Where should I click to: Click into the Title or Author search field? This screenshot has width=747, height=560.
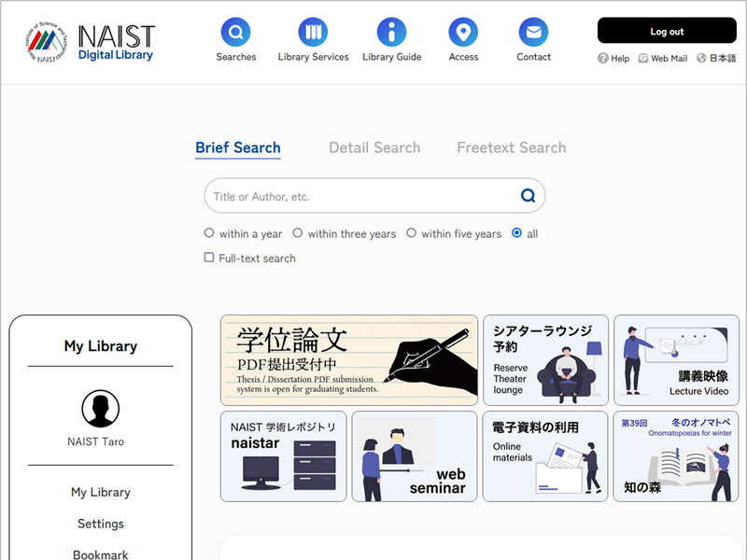point(359,196)
